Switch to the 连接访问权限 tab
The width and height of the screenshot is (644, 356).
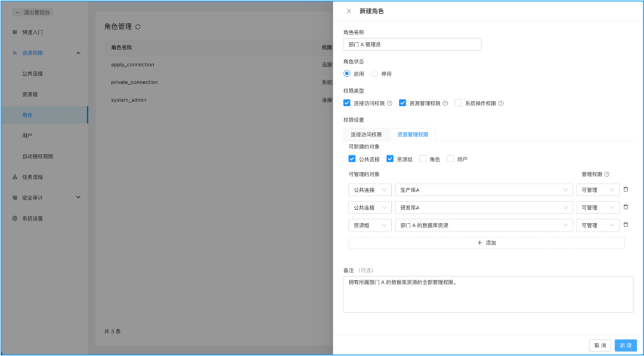point(366,134)
